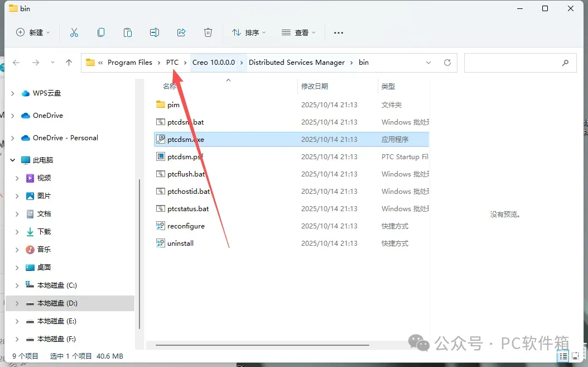Click the Paste clipboard icon

click(128, 33)
